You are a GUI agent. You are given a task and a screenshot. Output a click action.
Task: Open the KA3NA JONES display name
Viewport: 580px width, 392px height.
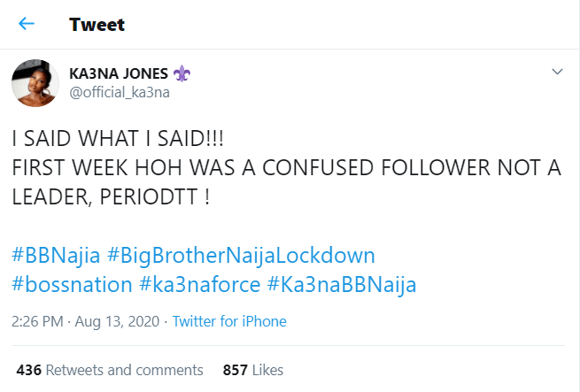[x=122, y=74]
